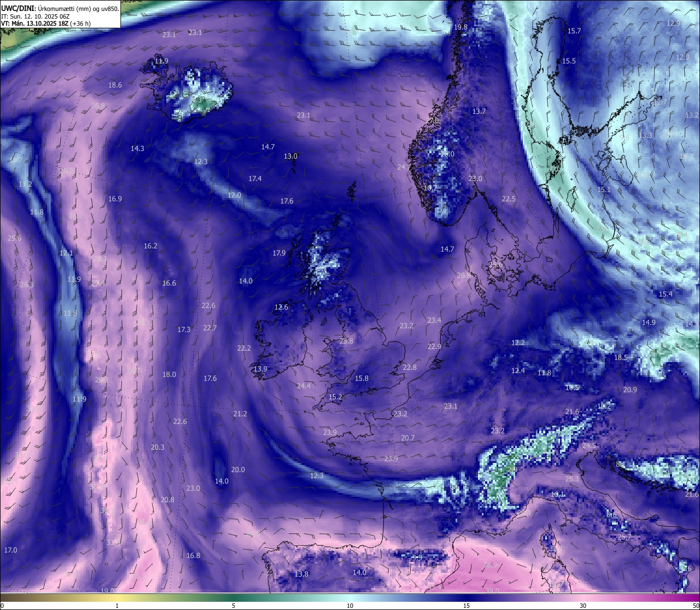This screenshot has width=700, height=610.
Task: Click the value 13.9 on southwest Ireland
Action: (260, 369)
